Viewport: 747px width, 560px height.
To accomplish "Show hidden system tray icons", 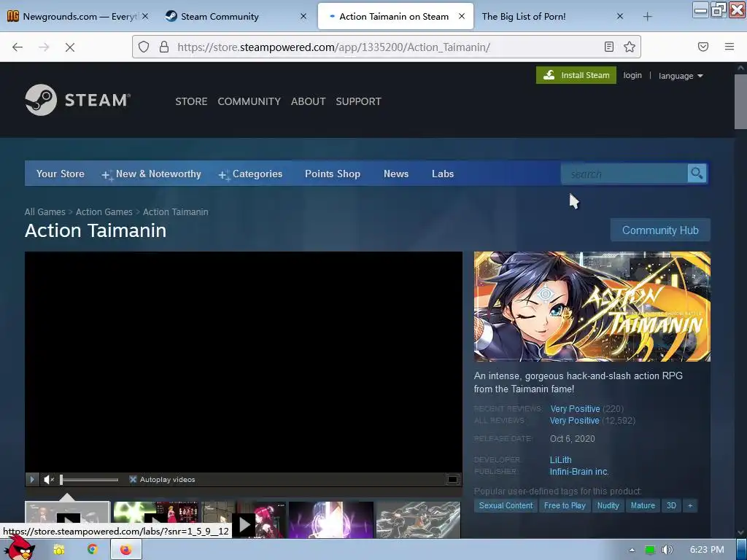I will coord(632,550).
